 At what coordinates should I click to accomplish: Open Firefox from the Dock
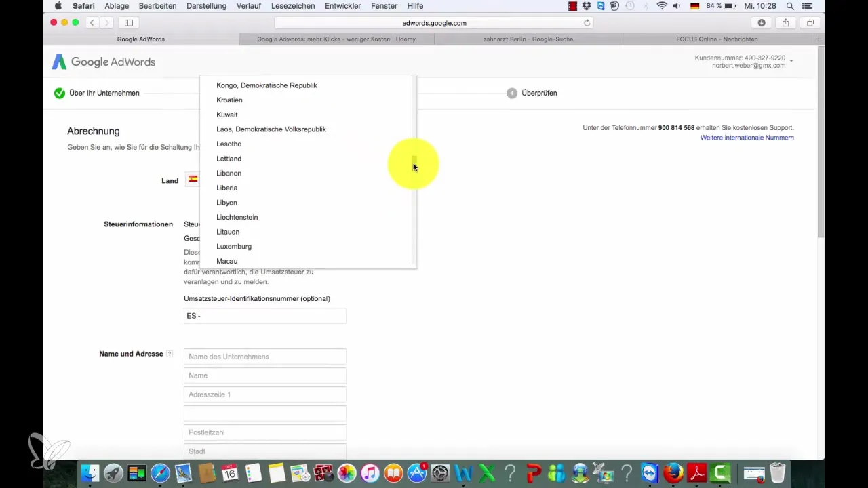(673, 472)
